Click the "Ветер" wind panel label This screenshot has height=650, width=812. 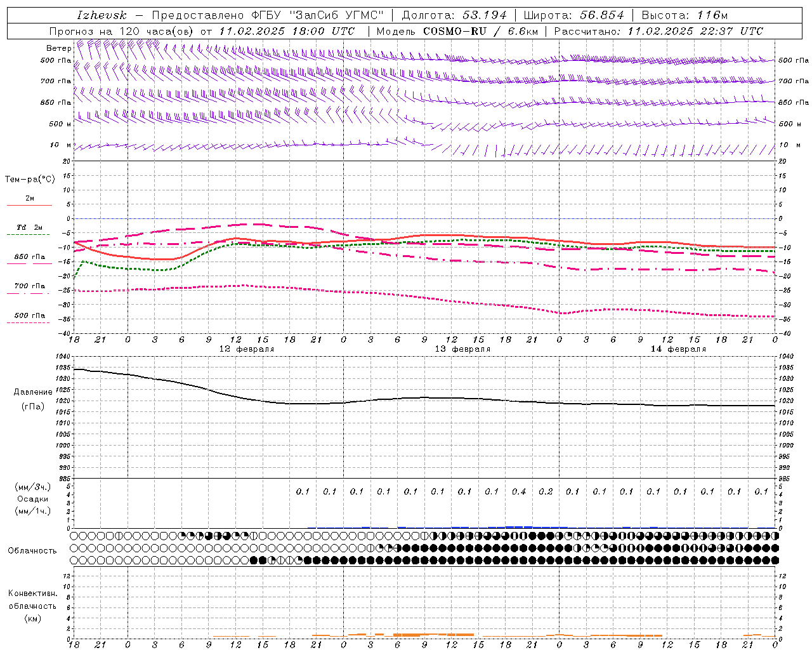(x=58, y=48)
